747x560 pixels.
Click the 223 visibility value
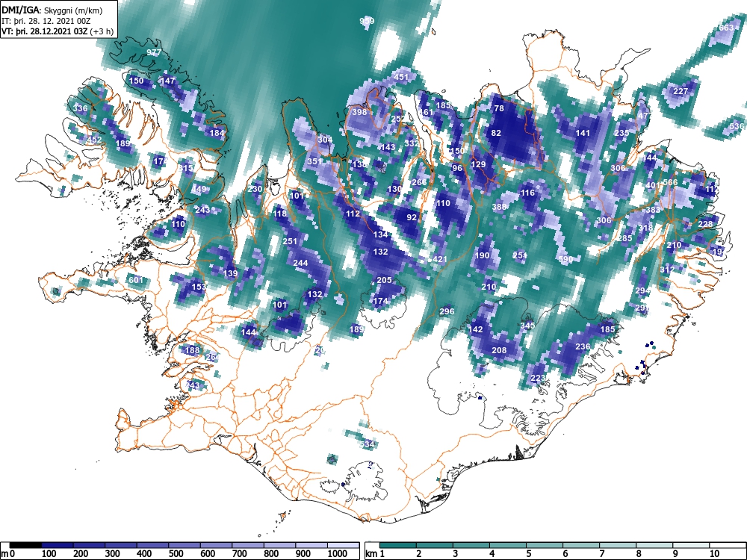click(537, 378)
